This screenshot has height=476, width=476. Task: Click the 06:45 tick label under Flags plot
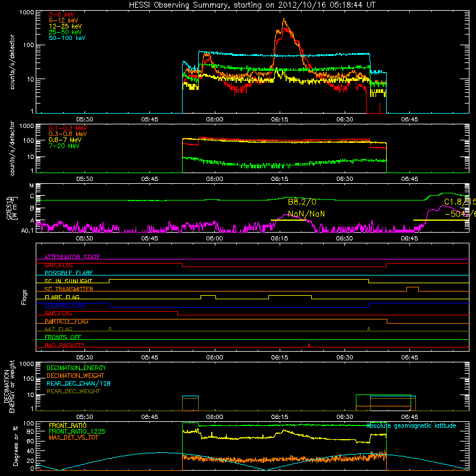coord(409,358)
